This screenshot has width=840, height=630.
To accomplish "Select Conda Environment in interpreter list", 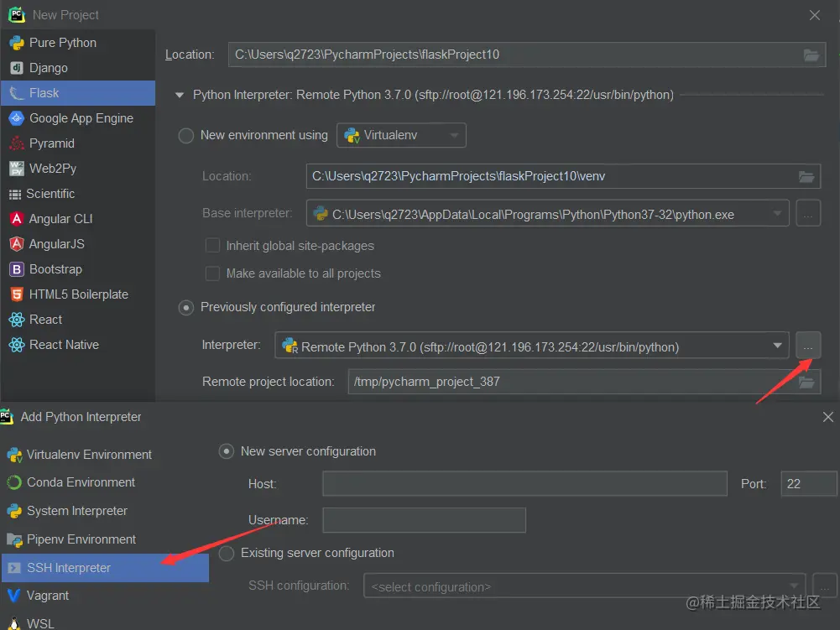I will pyautogui.click(x=105, y=482).
